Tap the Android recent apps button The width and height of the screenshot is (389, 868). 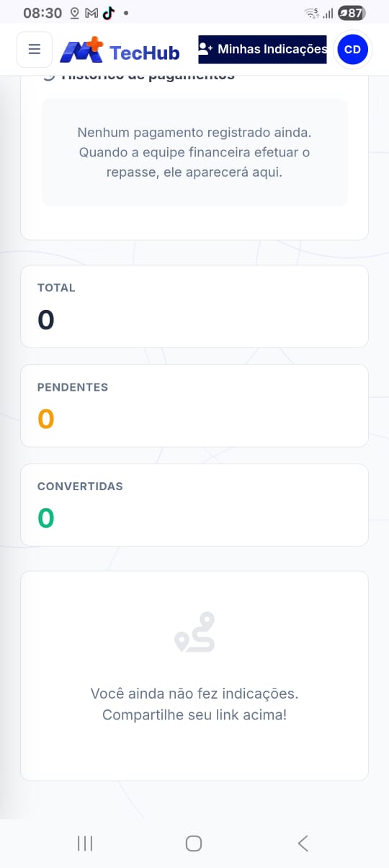(85, 843)
